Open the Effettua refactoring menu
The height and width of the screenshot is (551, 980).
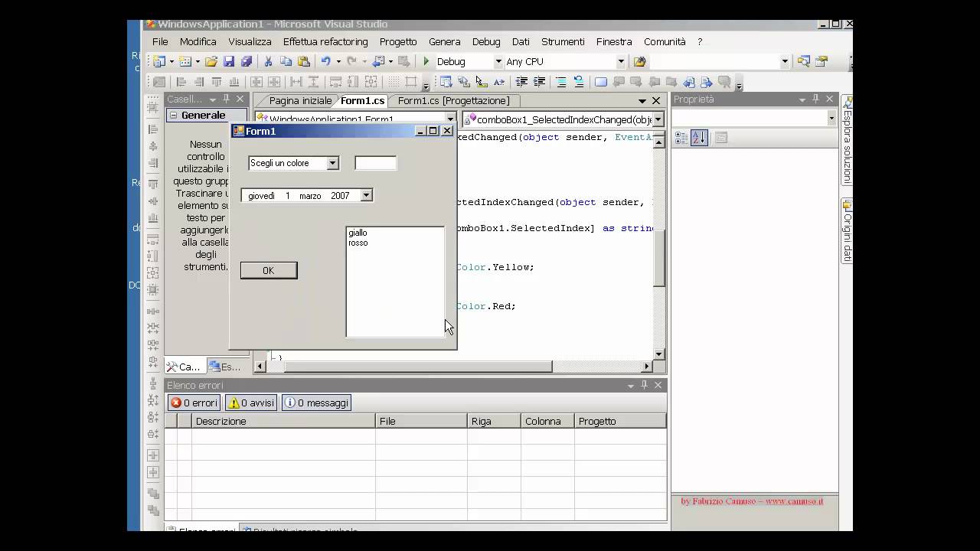click(325, 41)
